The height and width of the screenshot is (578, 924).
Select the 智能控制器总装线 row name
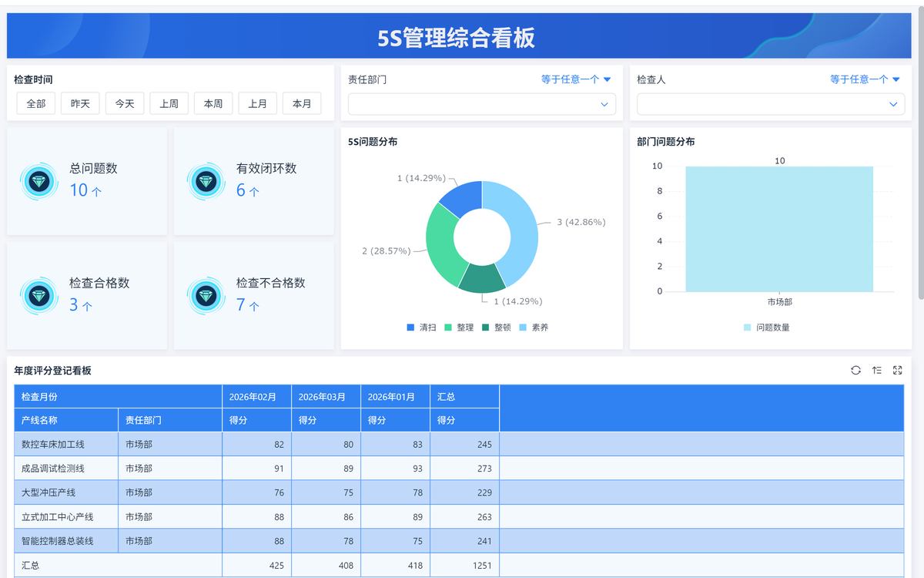(66, 541)
